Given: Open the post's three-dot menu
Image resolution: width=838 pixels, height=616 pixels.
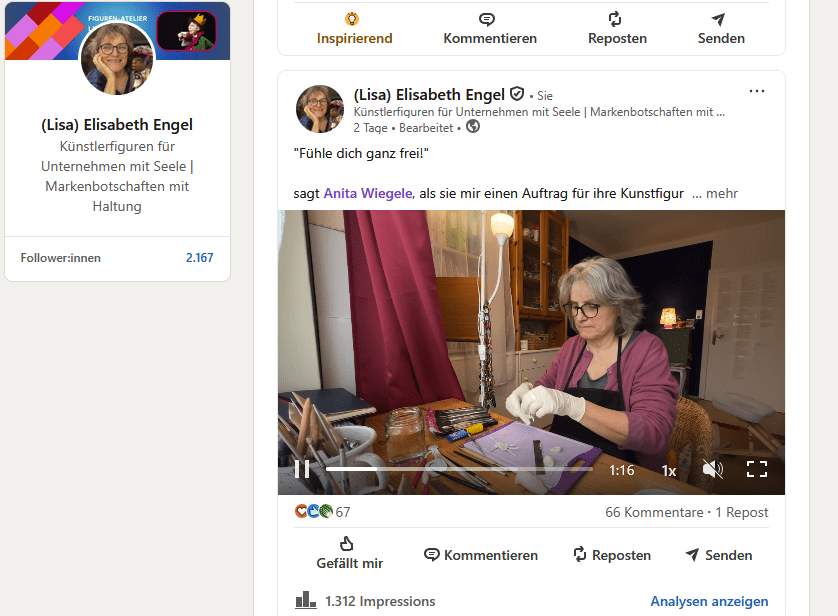Looking at the screenshot, I should point(757,92).
